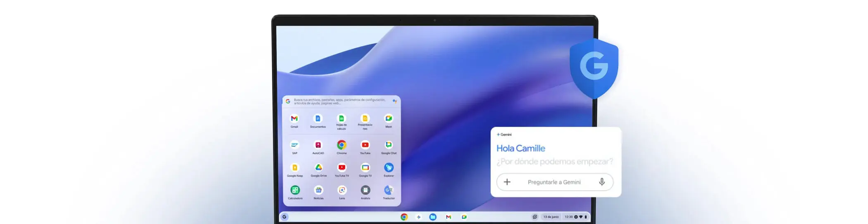Click the Gemini label in the card header
Image resolution: width=868 pixels, height=224 pixels.
pos(504,134)
